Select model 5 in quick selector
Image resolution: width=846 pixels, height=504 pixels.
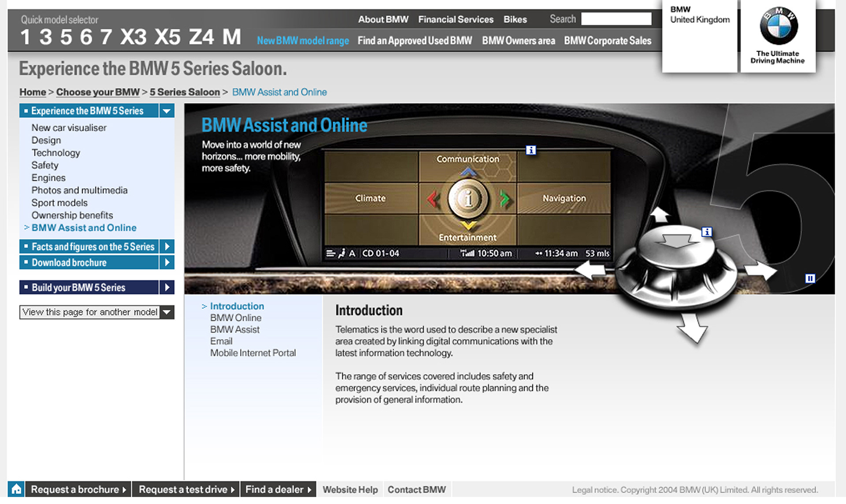point(66,37)
